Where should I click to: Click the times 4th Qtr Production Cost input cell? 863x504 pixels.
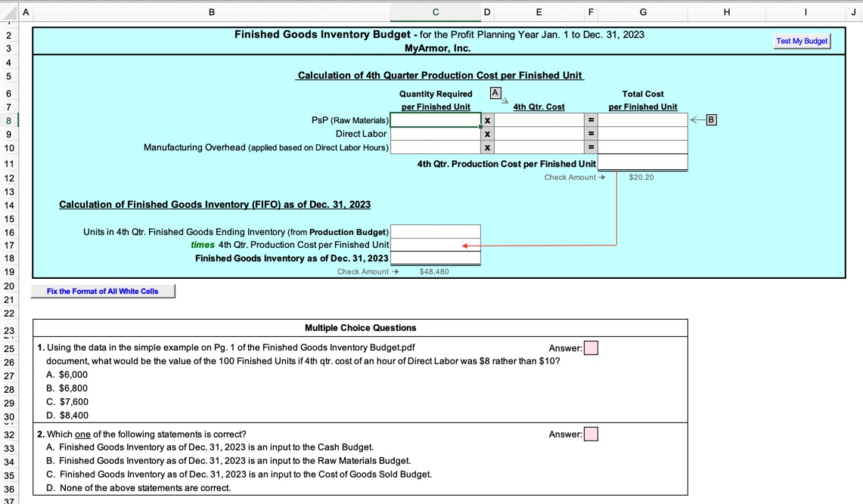(436, 244)
